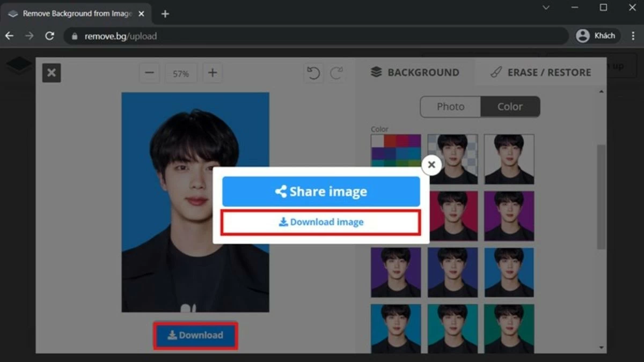Viewport: 644px width, 362px height.
Task: Zoom out using the minus icon
Action: point(149,73)
